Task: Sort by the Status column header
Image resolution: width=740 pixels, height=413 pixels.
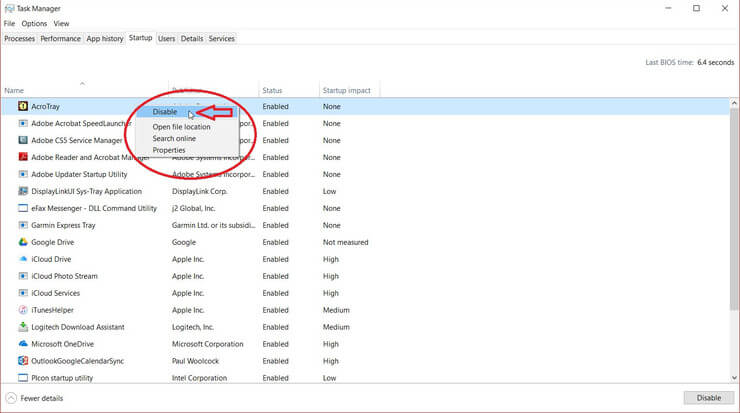Action: click(272, 90)
